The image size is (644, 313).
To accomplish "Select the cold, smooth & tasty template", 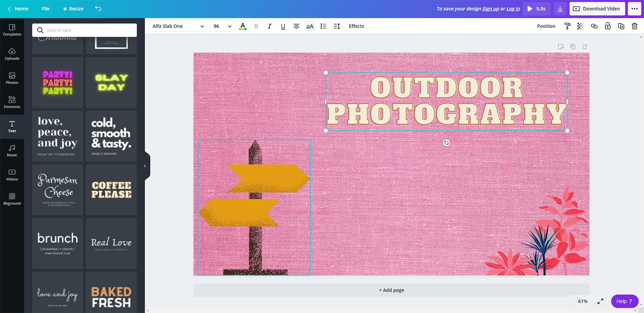I will tap(111, 136).
